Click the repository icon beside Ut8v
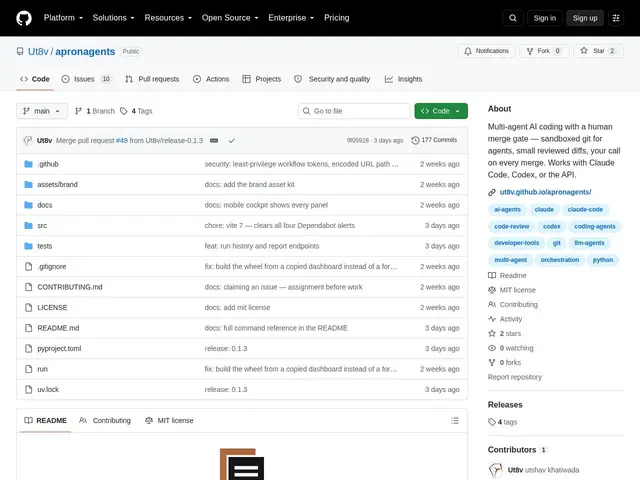This screenshot has height=480, width=640. click(20, 51)
